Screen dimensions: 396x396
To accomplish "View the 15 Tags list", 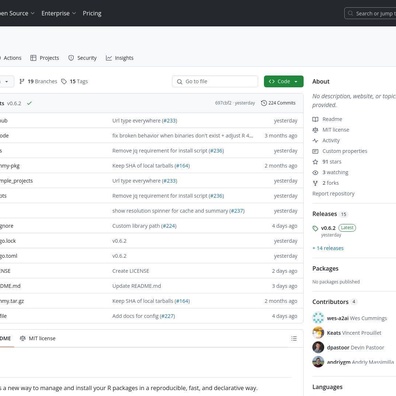I will pos(74,81).
